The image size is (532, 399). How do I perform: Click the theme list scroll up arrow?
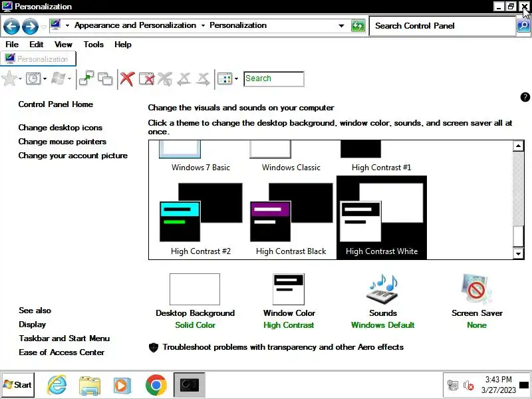[518, 146]
